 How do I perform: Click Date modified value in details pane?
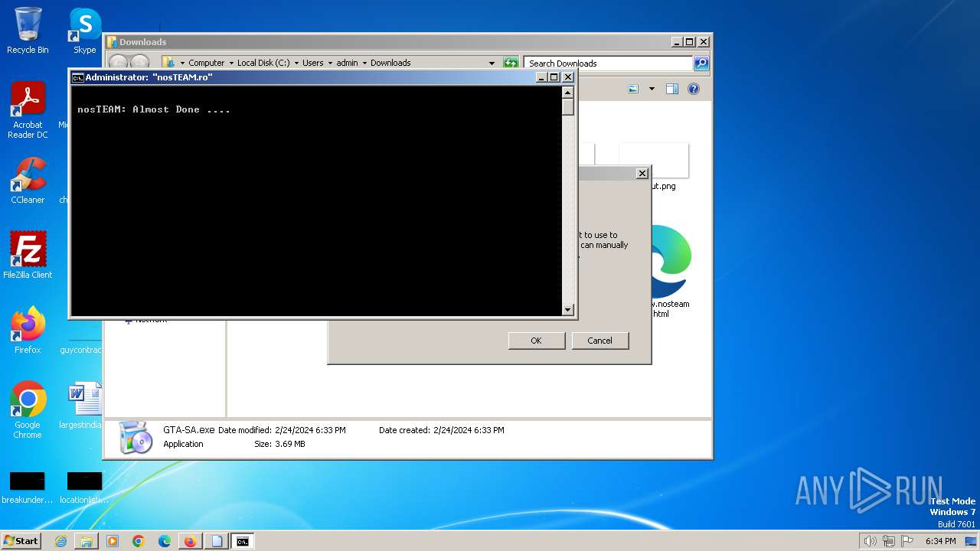310,430
